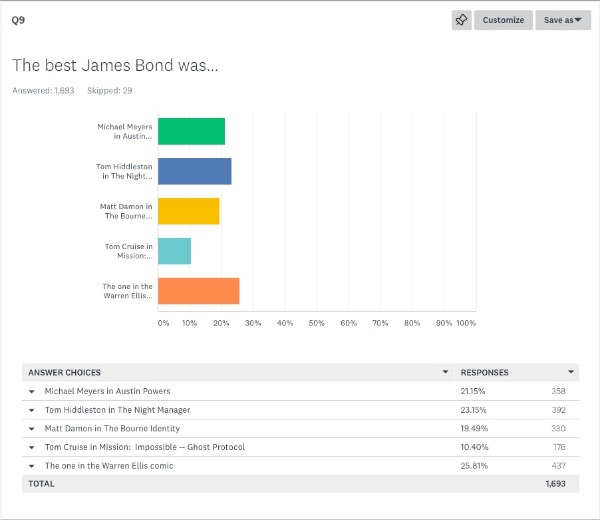
Task: Click the TOTAL row label
Action: pos(41,484)
